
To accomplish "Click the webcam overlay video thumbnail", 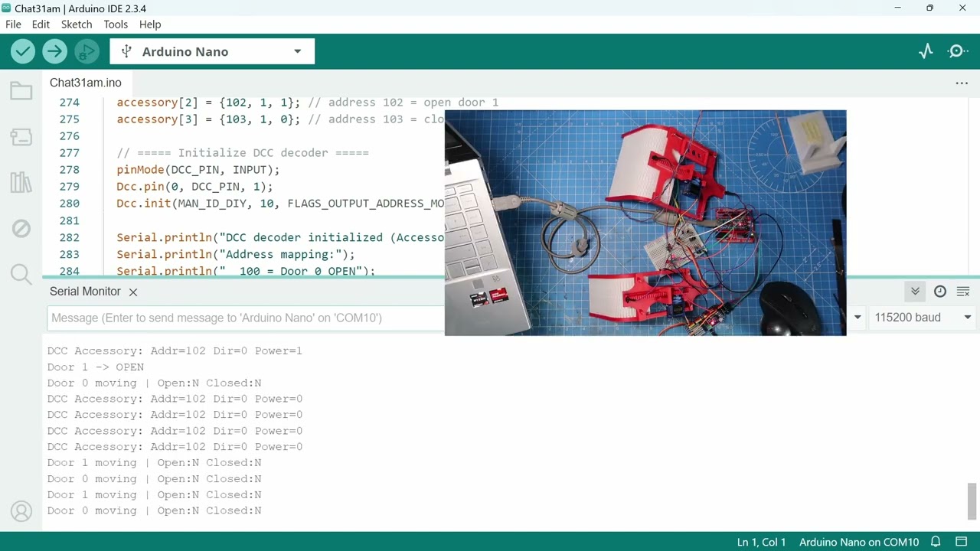I will click(x=645, y=223).
